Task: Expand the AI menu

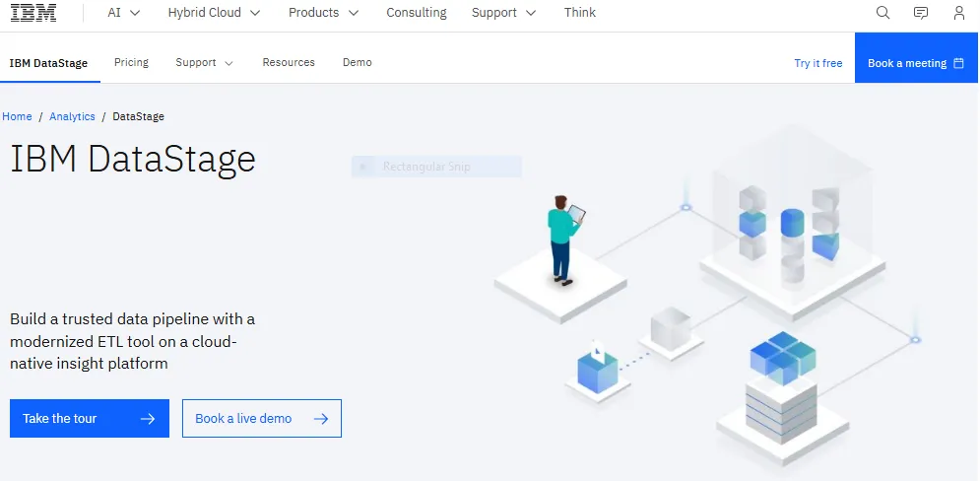Action: [124, 13]
